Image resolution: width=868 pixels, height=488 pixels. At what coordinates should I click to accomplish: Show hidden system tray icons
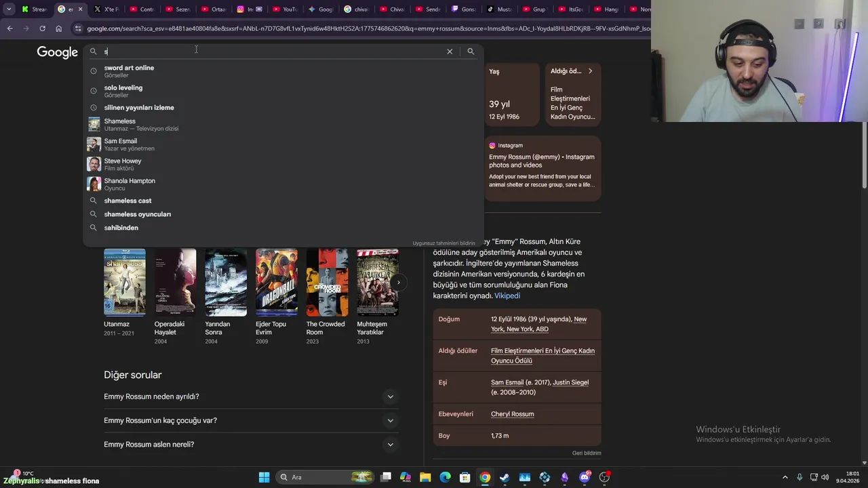[x=785, y=477]
